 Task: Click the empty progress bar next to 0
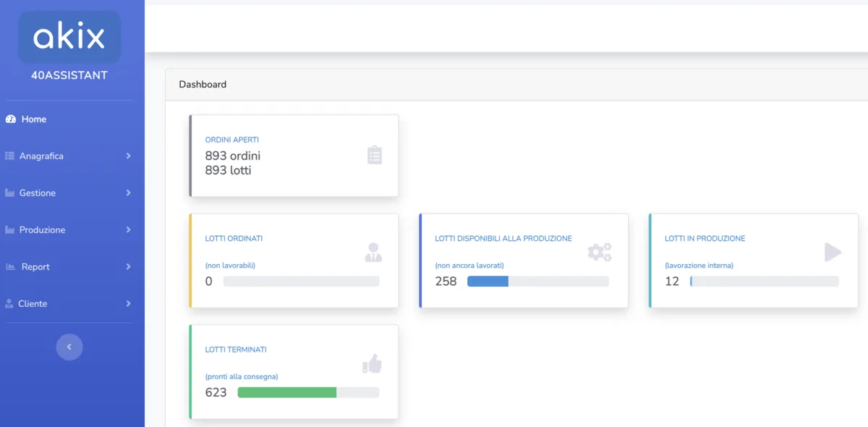[x=302, y=282]
